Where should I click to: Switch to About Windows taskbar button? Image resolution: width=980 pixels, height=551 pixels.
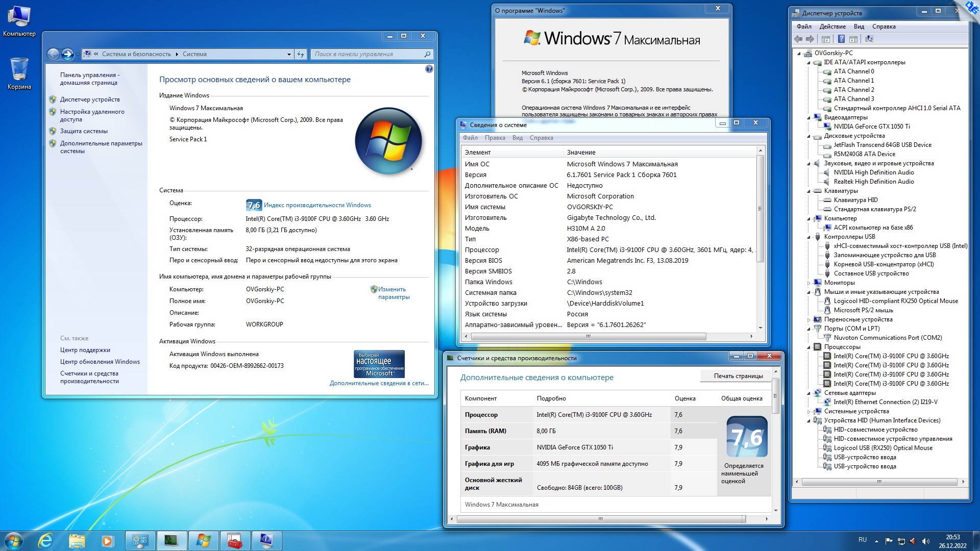pos(203,541)
